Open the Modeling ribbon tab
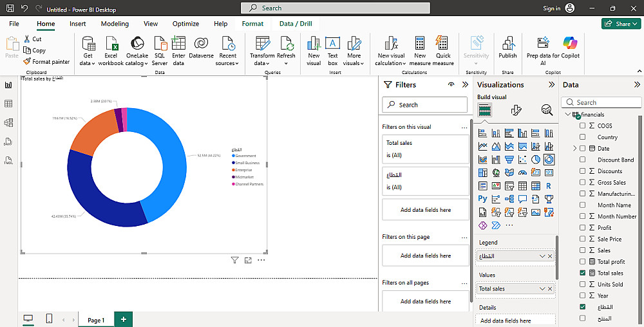 coord(115,24)
